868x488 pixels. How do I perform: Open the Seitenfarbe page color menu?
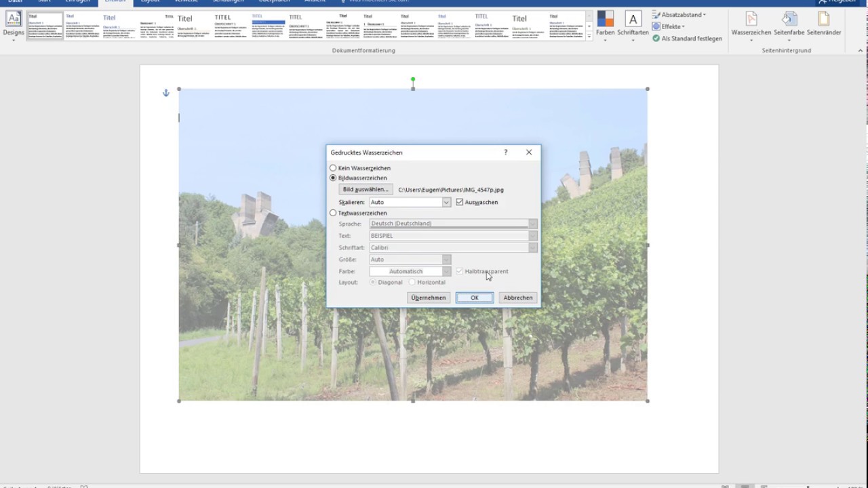[789, 26]
